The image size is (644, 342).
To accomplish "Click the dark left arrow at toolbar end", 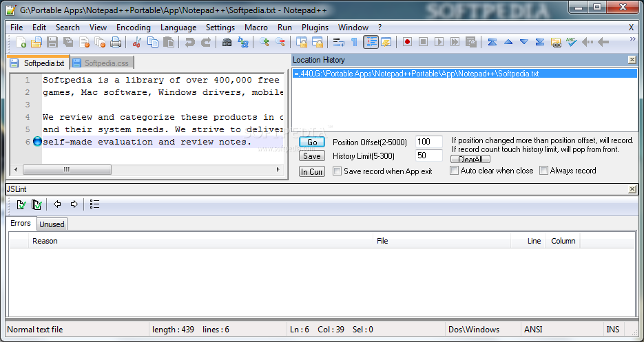I will pyautogui.click(x=603, y=42).
